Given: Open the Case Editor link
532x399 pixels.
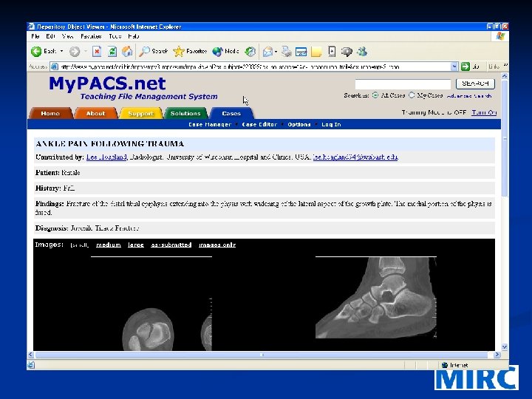Looking at the screenshot, I should click(x=259, y=125).
